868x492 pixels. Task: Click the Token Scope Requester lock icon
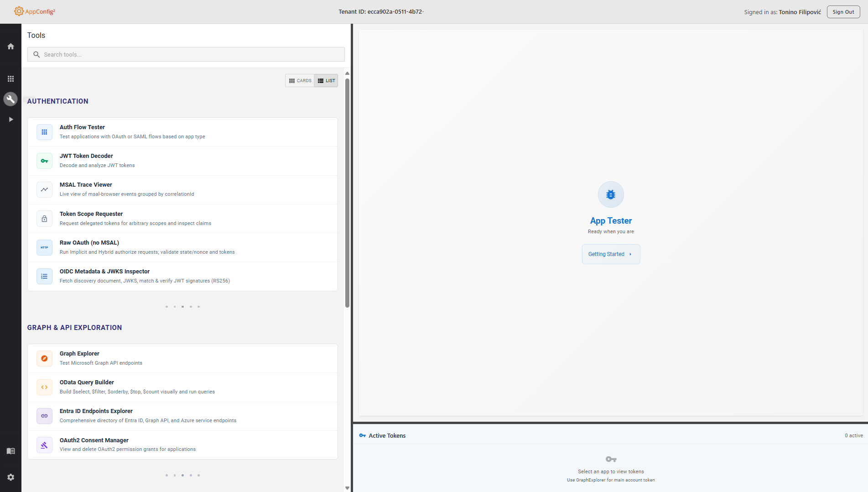tap(44, 219)
